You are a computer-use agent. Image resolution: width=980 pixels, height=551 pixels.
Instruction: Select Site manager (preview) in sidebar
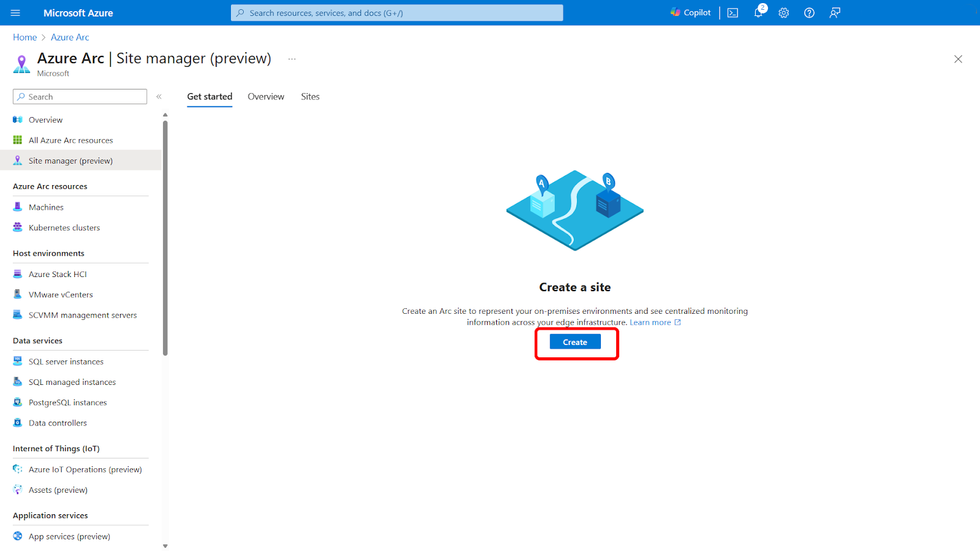click(x=81, y=161)
